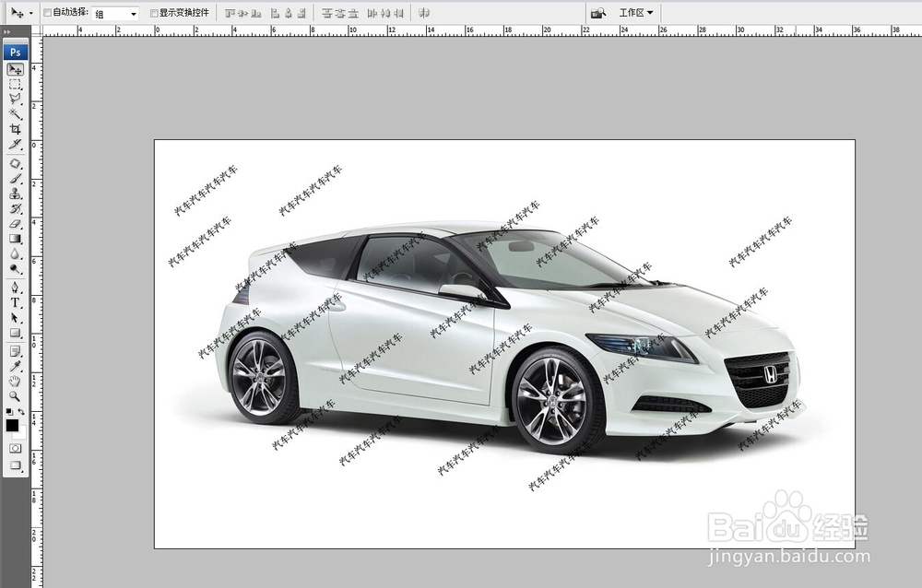Select the Crop tool
This screenshot has height=588, width=922.
point(16,129)
